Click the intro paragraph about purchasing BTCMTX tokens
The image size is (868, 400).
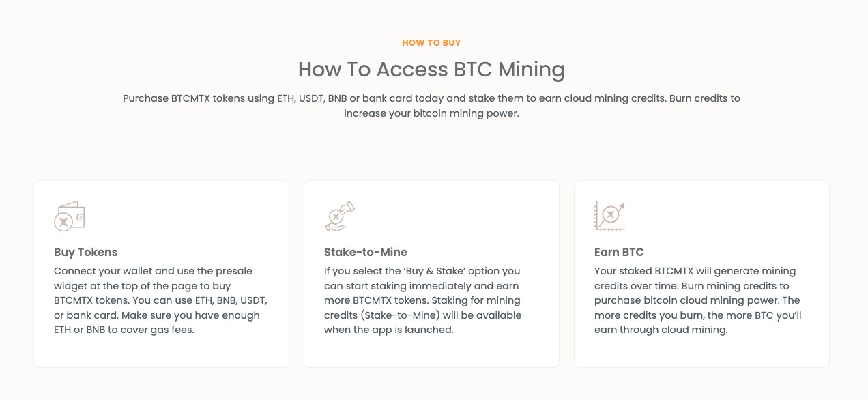431,106
